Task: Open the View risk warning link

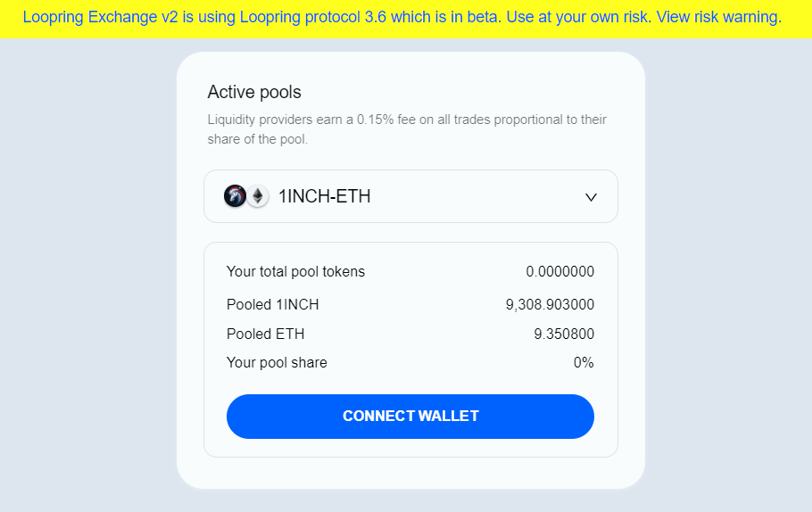Action: tap(719, 17)
